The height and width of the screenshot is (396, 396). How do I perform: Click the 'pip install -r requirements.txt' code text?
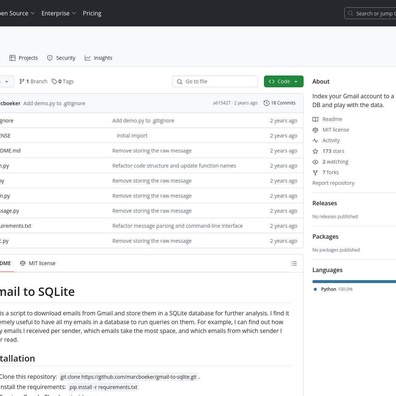click(103, 387)
